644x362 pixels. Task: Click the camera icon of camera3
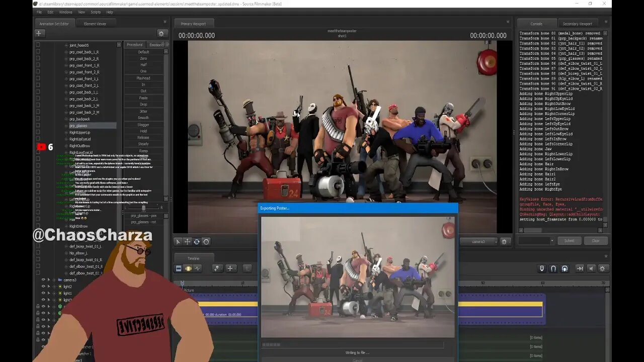(60, 280)
